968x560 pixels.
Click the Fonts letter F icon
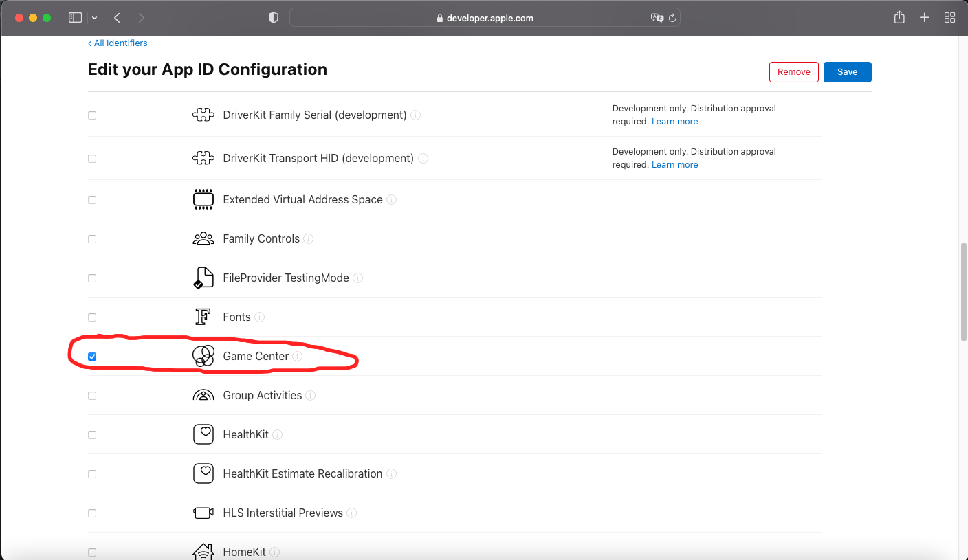(203, 316)
